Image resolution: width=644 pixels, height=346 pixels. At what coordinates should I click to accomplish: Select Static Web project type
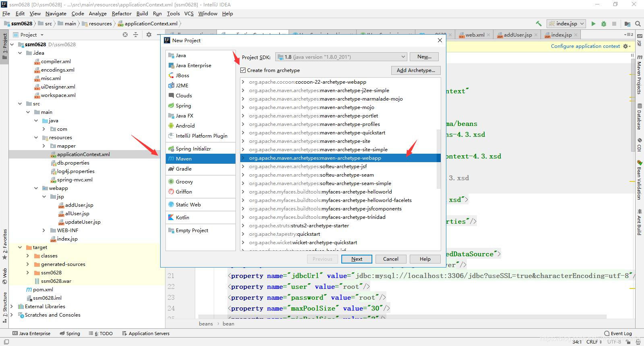click(x=200, y=204)
